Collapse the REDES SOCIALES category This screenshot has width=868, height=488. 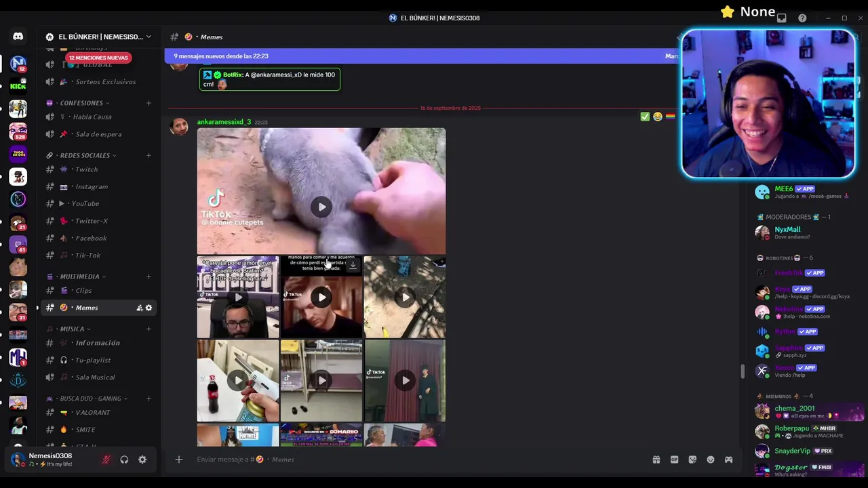pyautogui.click(x=81, y=155)
